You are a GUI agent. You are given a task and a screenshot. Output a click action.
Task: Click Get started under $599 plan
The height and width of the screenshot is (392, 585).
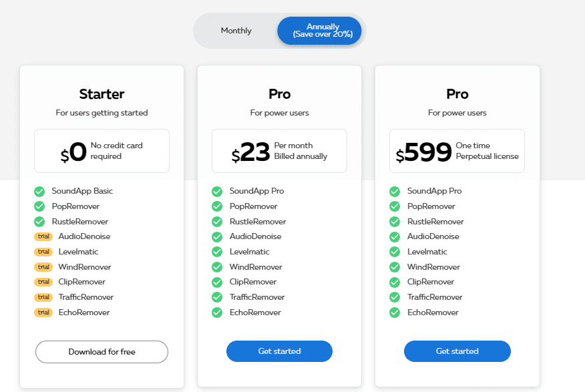457,351
